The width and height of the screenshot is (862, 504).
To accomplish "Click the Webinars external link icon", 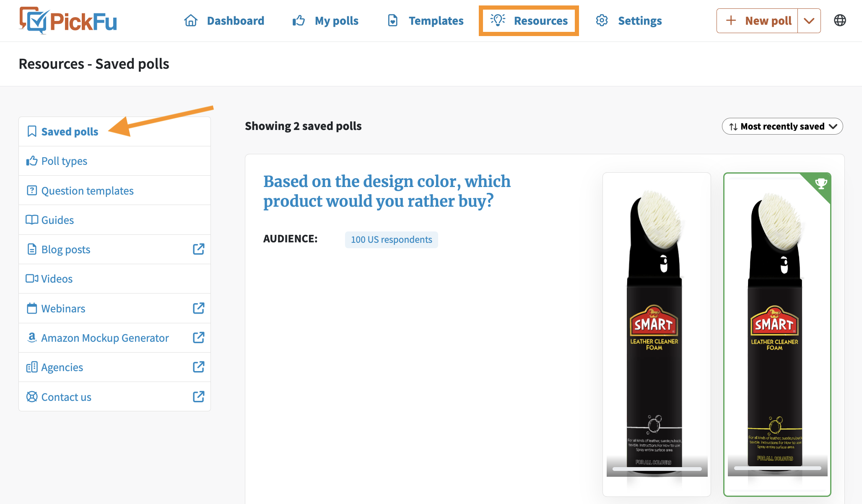I will (198, 308).
